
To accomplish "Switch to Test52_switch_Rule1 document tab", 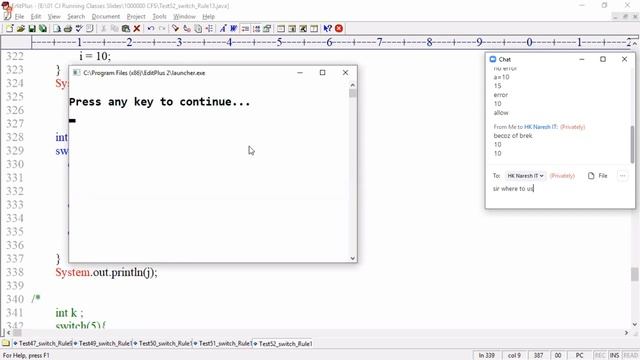I will coord(283,344).
